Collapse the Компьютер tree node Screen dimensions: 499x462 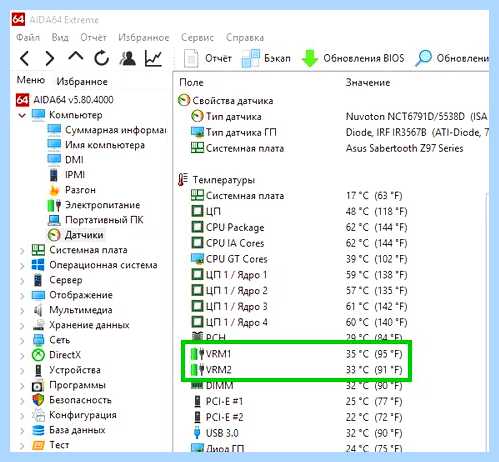click(22, 115)
